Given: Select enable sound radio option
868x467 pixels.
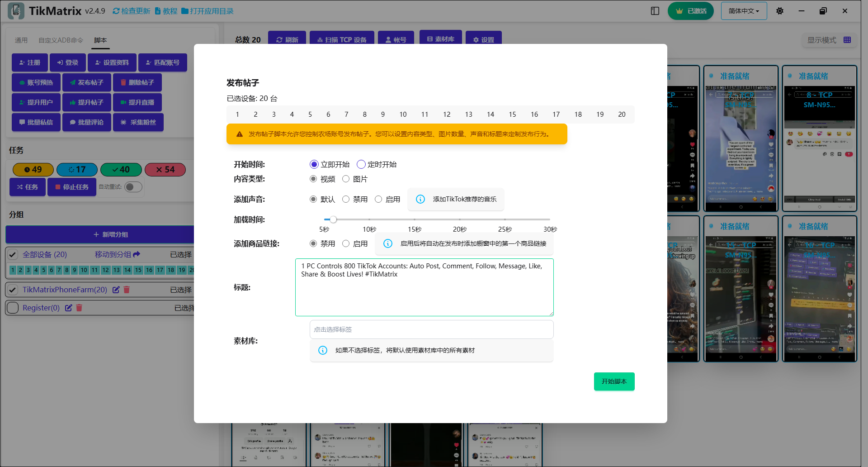Looking at the screenshot, I should (x=378, y=199).
